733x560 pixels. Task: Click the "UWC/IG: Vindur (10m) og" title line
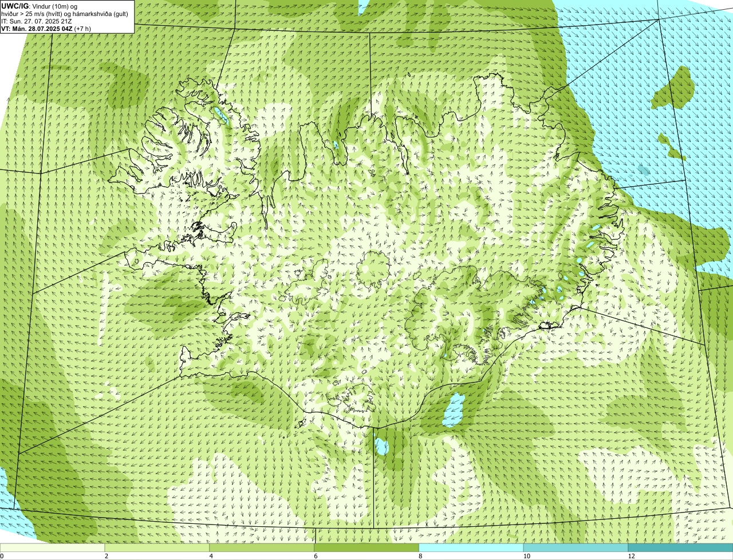[x=39, y=6]
